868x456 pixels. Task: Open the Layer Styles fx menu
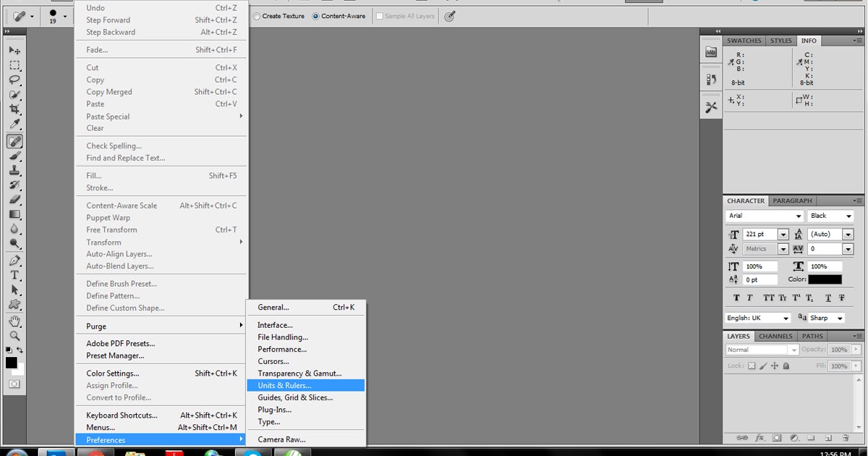[x=759, y=437]
